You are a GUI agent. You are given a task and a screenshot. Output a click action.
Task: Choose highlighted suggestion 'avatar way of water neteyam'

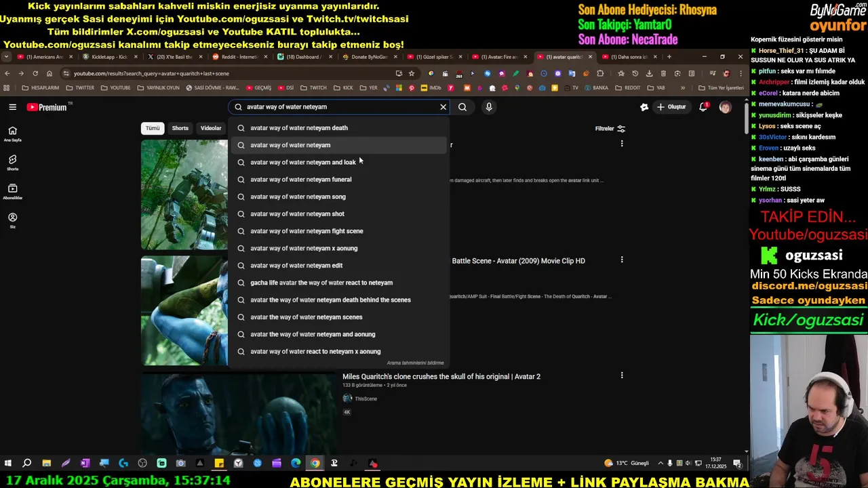(338, 145)
